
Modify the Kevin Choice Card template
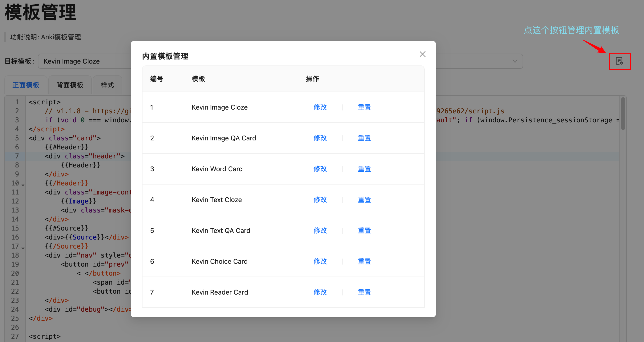coord(320,261)
